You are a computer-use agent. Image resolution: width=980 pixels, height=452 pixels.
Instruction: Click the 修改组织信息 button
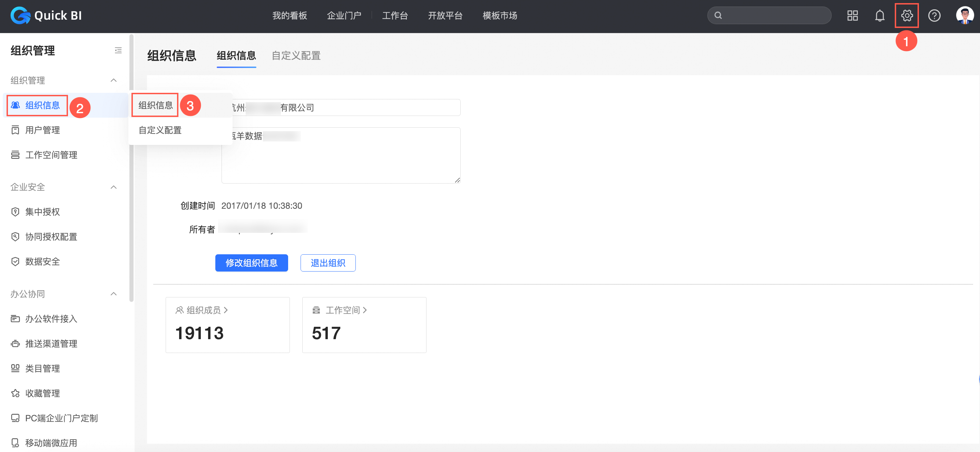(252, 263)
